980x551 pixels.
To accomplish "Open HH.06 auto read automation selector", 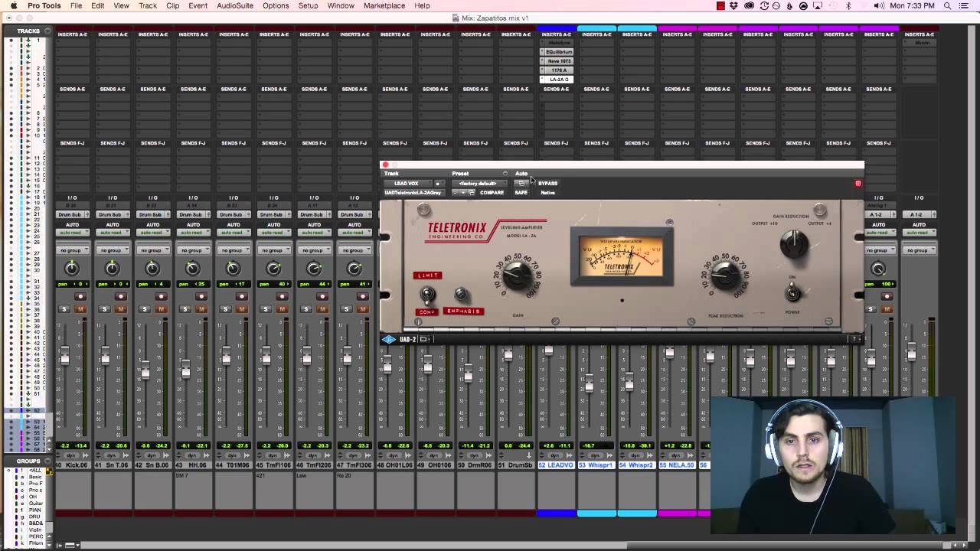I will (193, 233).
